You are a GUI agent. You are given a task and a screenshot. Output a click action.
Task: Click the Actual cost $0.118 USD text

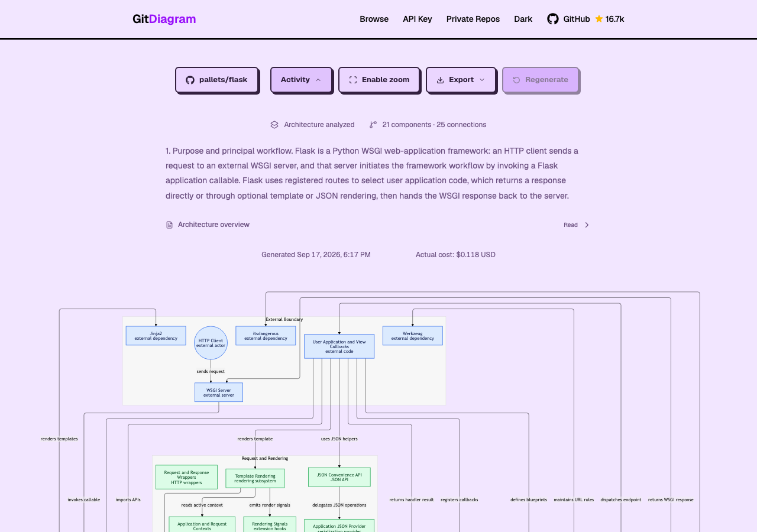click(x=455, y=255)
